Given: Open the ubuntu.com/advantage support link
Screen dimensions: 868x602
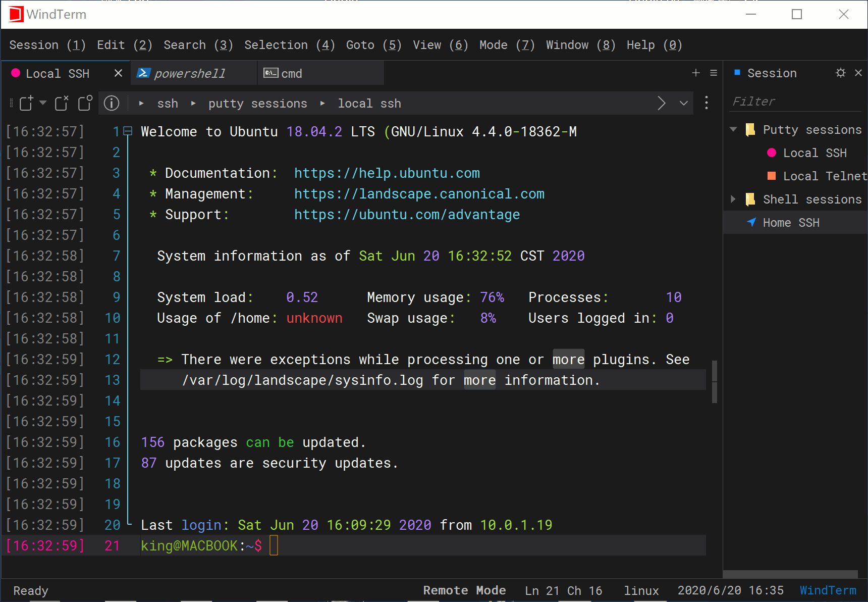Looking at the screenshot, I should (407, 215).
